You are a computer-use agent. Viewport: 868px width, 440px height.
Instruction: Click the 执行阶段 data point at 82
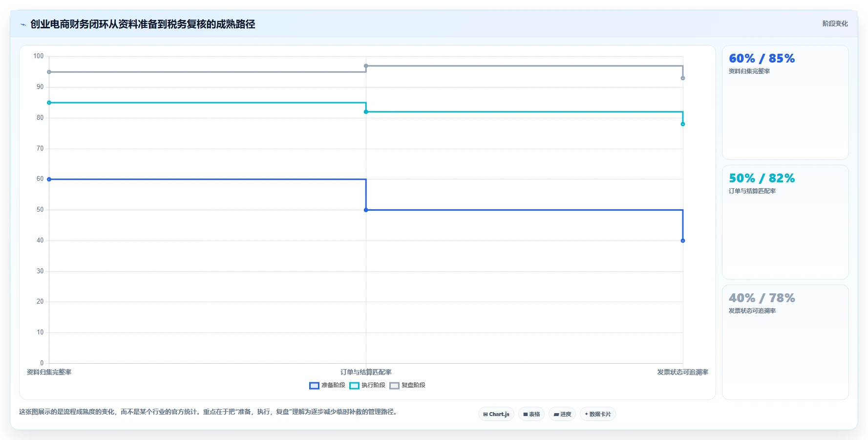coord(366,112)
